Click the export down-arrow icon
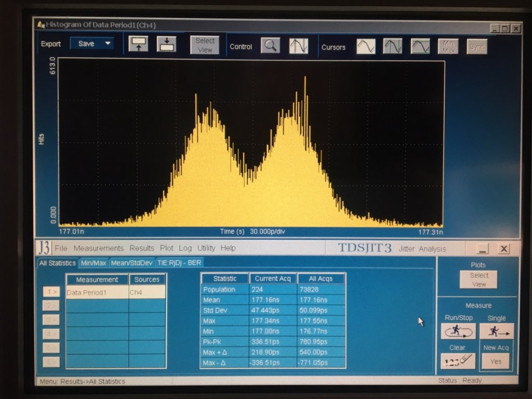532x399 pixels. pos(166,44)
